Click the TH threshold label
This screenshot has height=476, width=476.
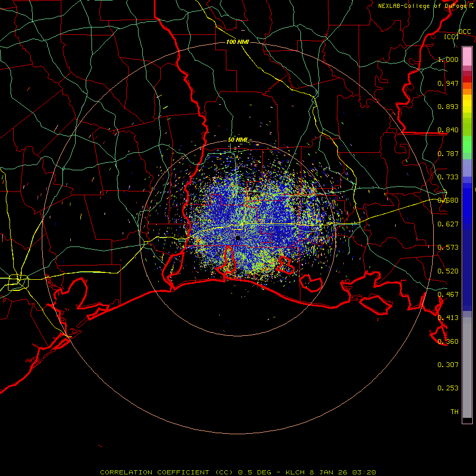click(454, 412)
